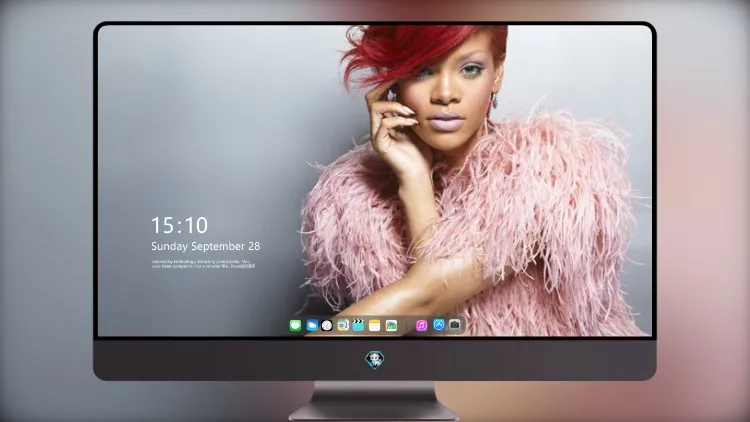Screen dimensions: 750x422
Task: Launch the Camera app from dock
Action: coord(455,325)
